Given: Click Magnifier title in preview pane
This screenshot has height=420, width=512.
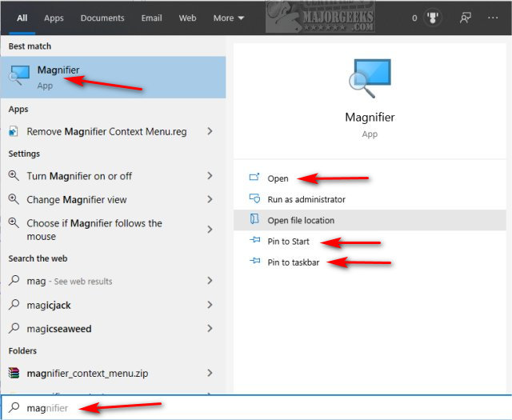Looking at the screenshot, I should 370,118.
